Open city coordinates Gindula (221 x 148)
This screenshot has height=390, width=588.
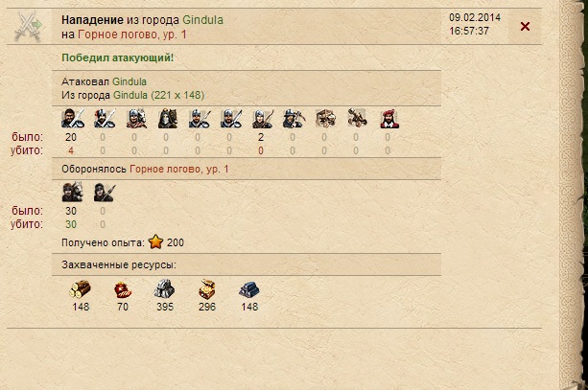159,95
